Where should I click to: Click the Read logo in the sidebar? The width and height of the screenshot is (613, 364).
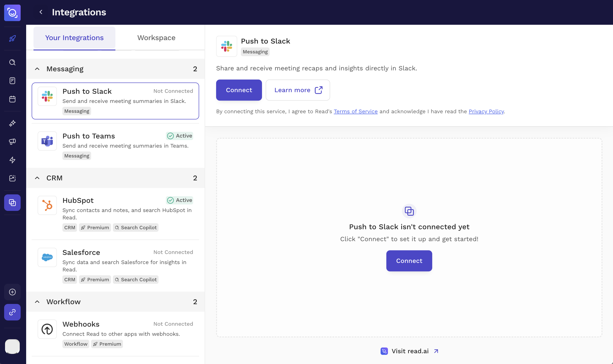[x=12, y=13]
